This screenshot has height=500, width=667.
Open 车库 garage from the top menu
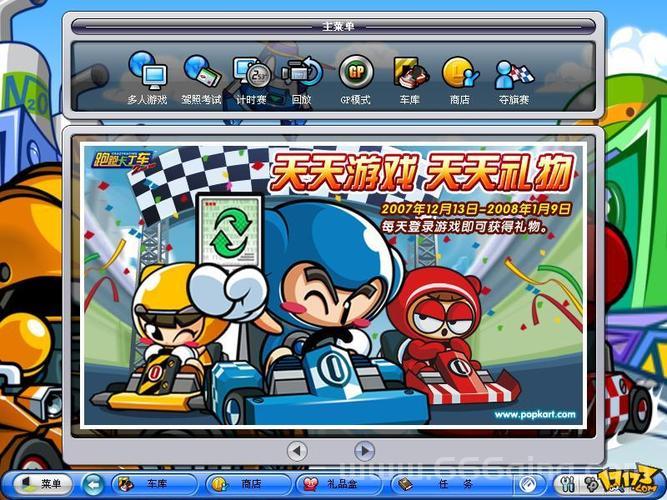click(x=410, y=80)
